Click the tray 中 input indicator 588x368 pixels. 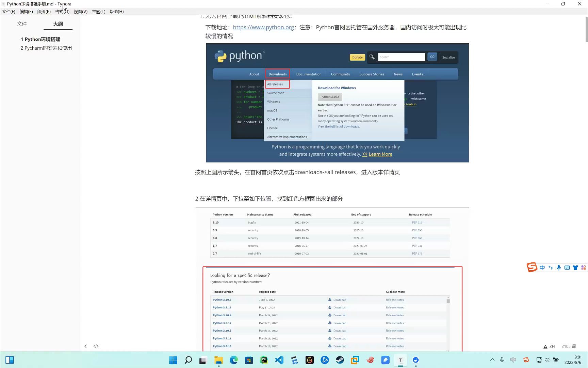(513, 360)
